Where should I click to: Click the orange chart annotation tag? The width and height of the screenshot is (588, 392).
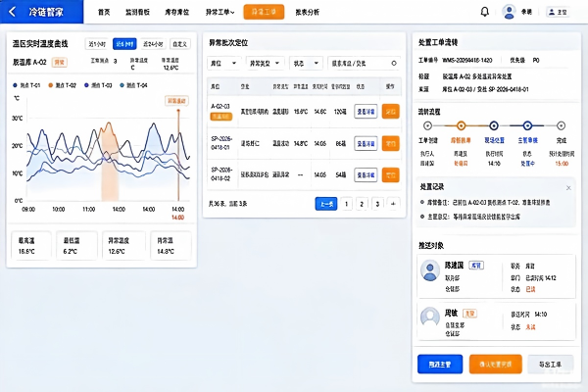tap(176, 101)
